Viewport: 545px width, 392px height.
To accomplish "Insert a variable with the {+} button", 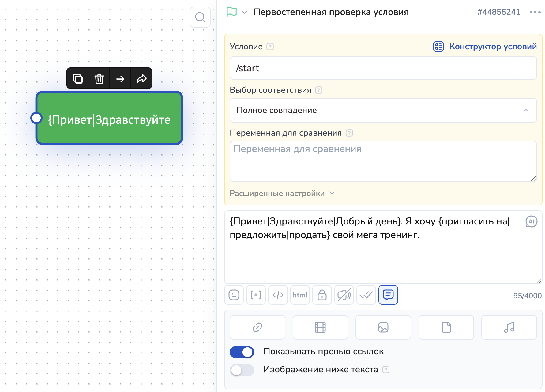I will 256,295.
